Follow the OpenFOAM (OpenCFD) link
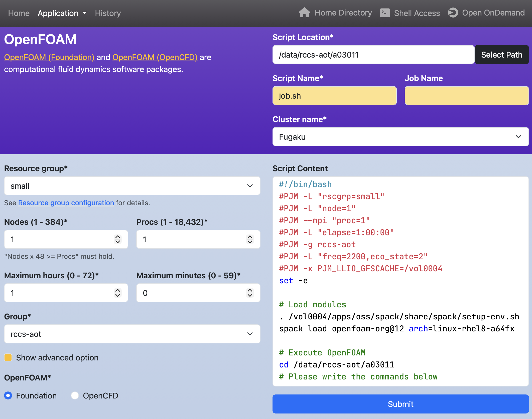The width and height of the screenshot is (532, 419). pos(155,57)
